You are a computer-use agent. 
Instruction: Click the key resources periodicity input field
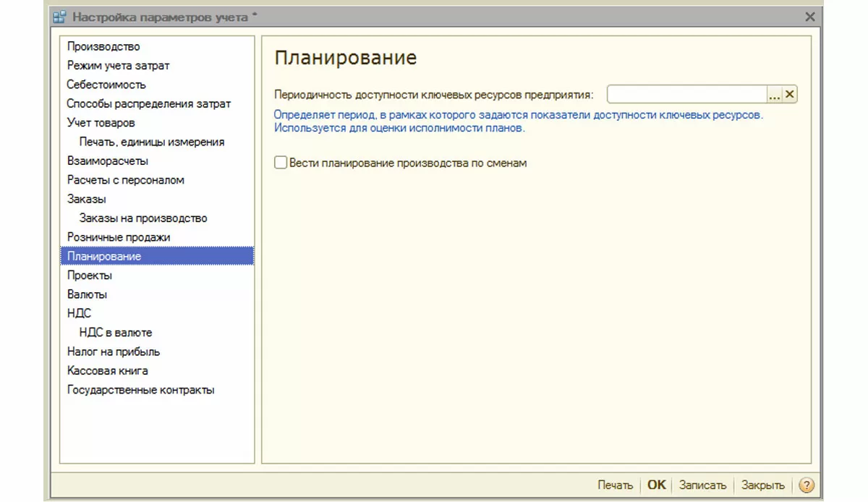coord(686,94)
